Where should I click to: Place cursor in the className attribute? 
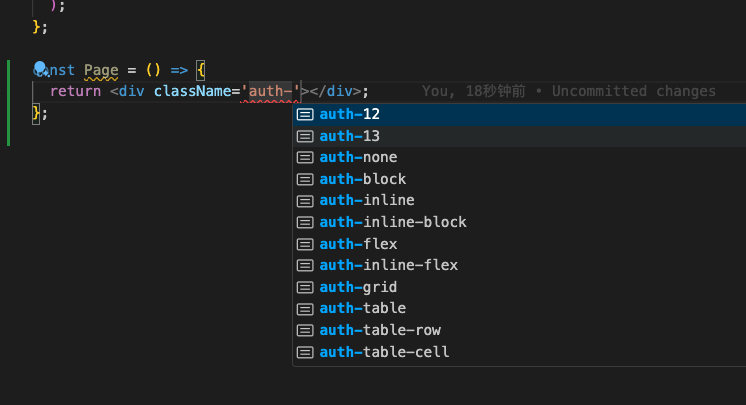click(x=193, y=91)
